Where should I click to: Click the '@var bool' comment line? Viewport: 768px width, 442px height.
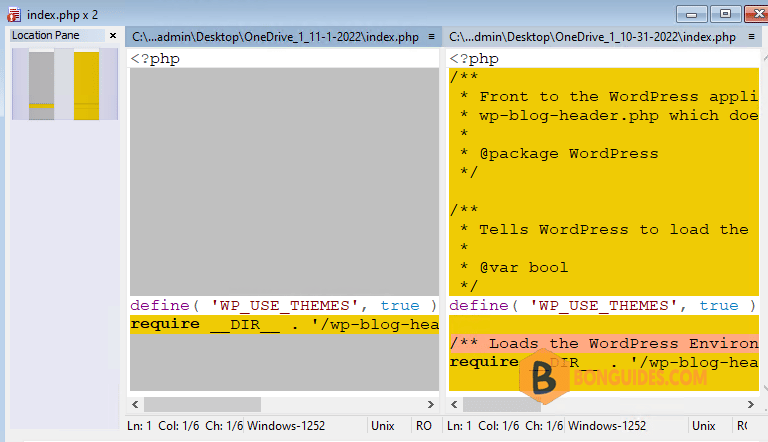point(603,268)
